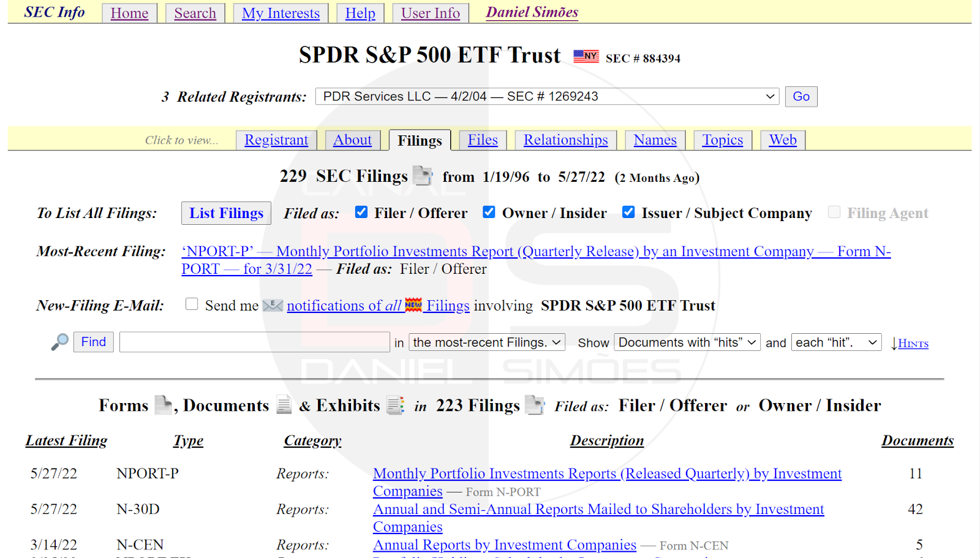The width and height of the screenshot is (980, 558).
Task: Switch to the Registrant tab
Action: pos(276,140)
